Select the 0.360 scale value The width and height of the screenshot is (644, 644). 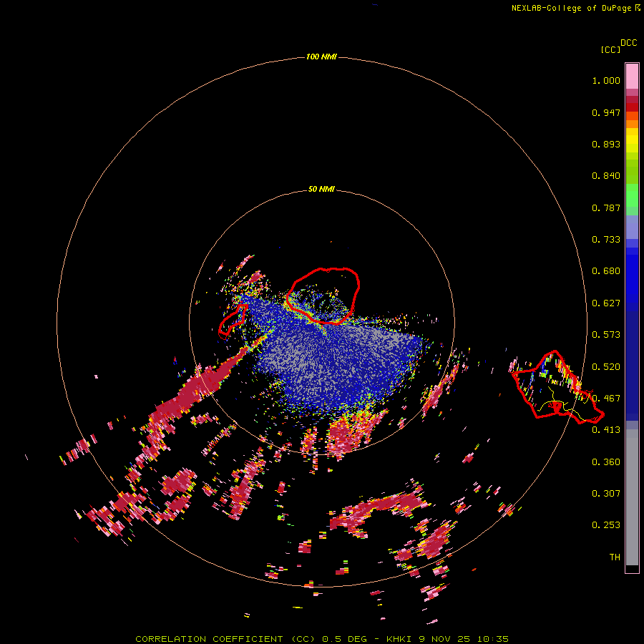click(606, 462)
